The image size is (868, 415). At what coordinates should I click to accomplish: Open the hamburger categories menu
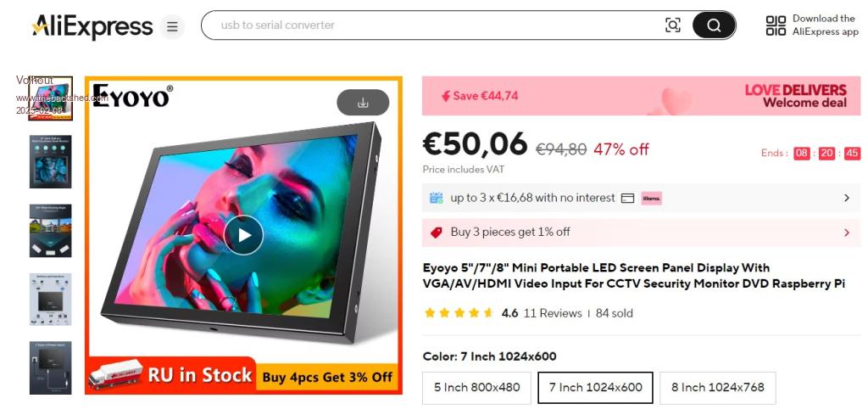[x=172, y=26]
